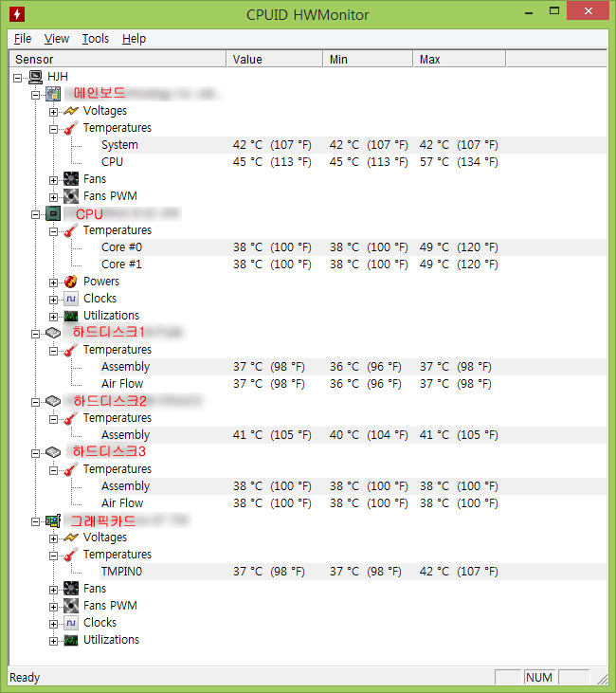
Task: Click the Min column header
Action: pos(368,59)
